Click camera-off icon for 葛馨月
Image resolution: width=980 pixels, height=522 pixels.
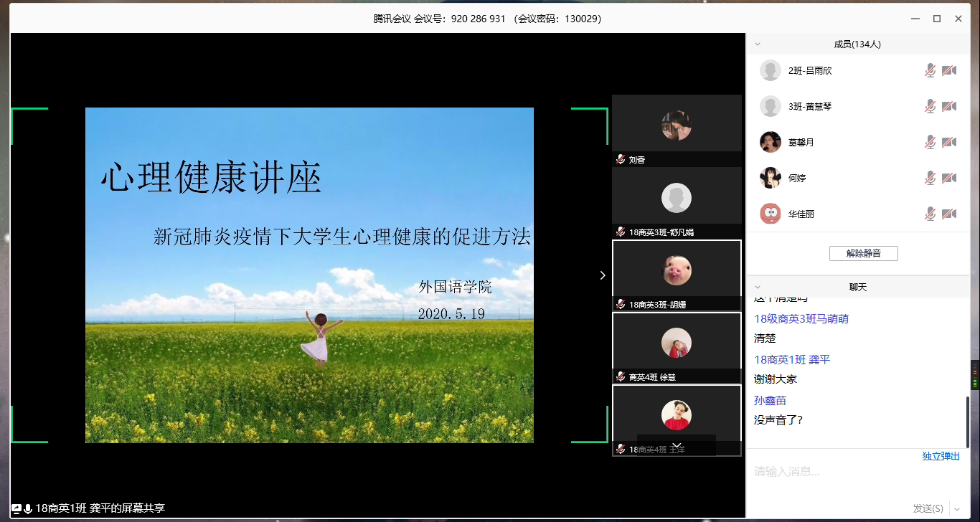949,142
